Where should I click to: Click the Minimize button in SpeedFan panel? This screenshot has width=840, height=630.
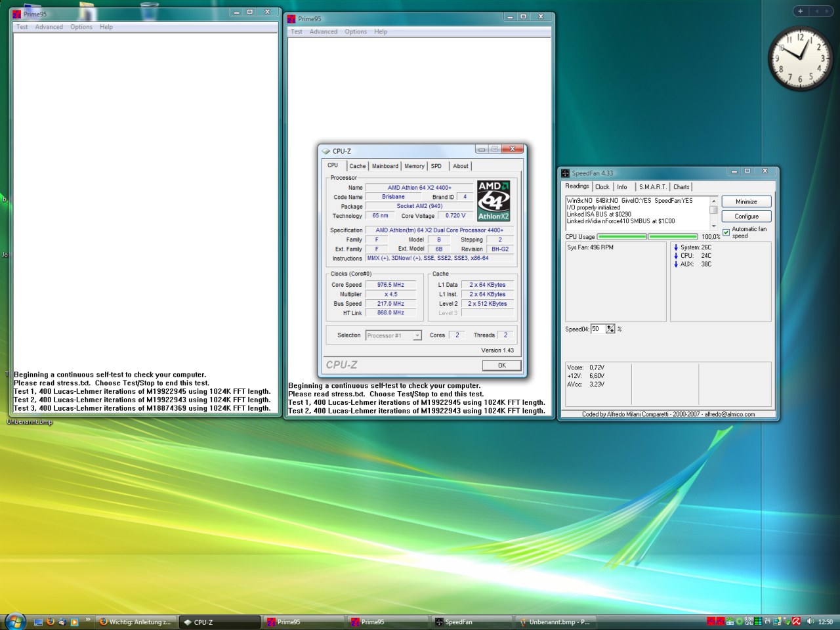pyautogui.click(x=746, y=201)
